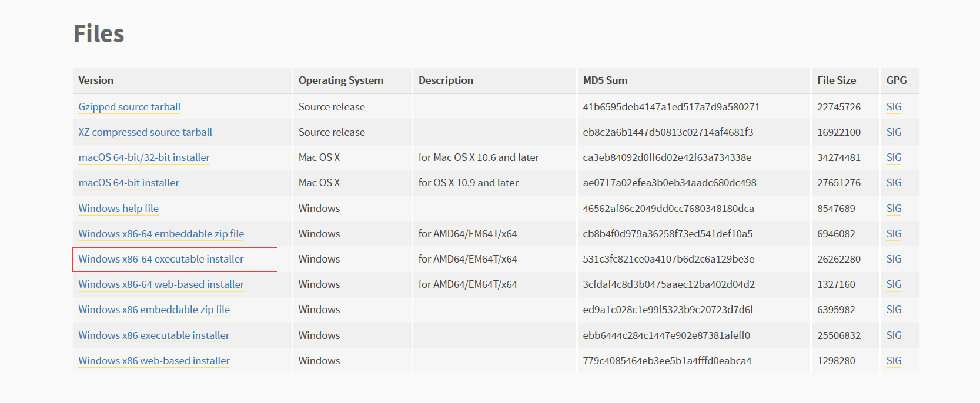
Task: Download the Windows x86 embeddable zip file
Action: point(154,310)
